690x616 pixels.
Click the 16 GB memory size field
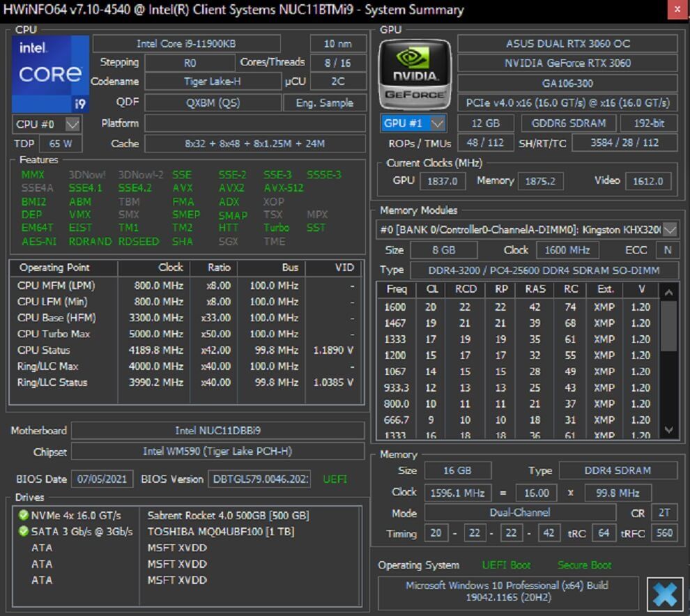click(x=458, y=471)
